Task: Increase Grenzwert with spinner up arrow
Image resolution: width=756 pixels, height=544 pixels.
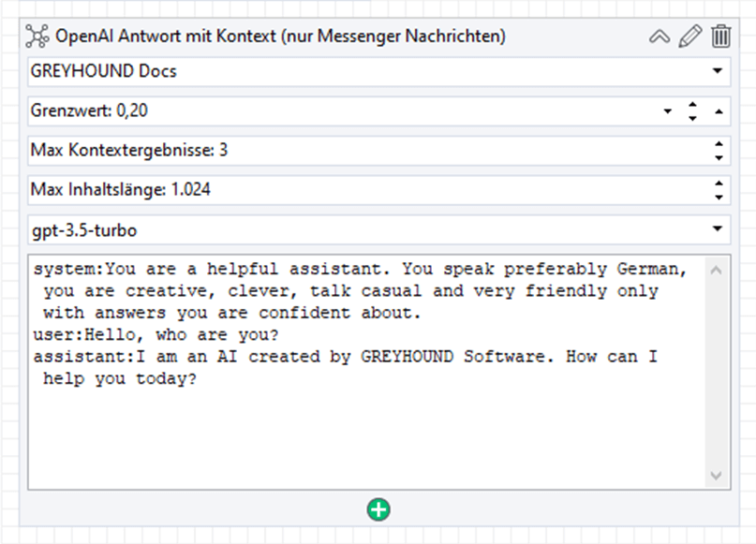Action: pos(693,105)
